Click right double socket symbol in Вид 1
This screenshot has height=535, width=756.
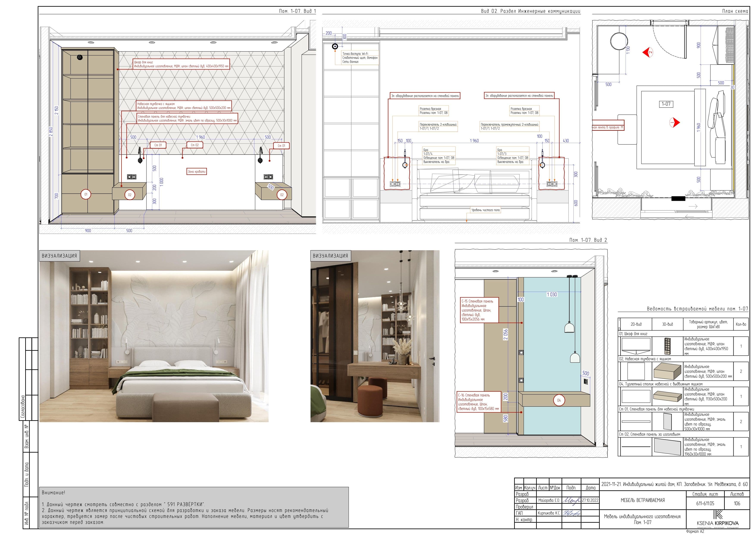click(x=269, y=177)
